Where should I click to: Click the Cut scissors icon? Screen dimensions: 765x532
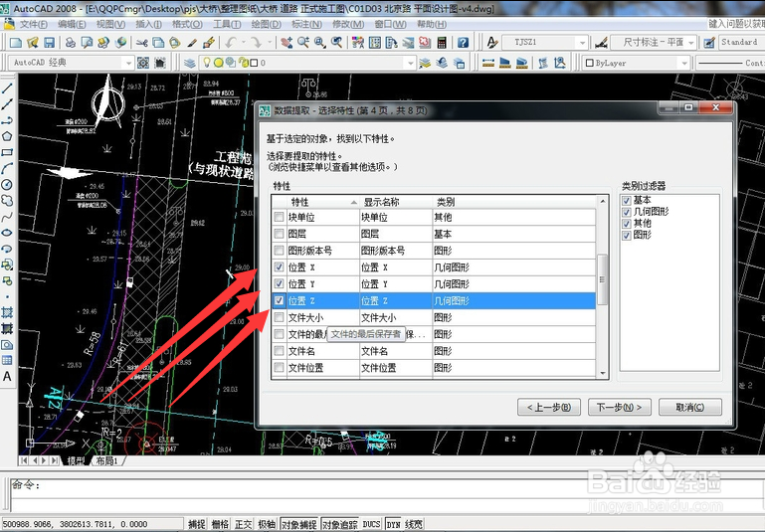click(x=142, y=43)
